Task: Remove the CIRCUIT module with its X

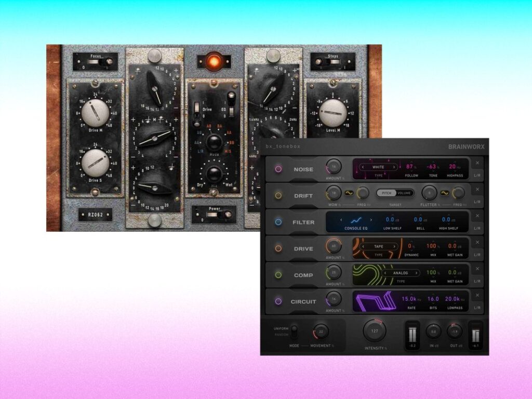Action: click(477, 296)
